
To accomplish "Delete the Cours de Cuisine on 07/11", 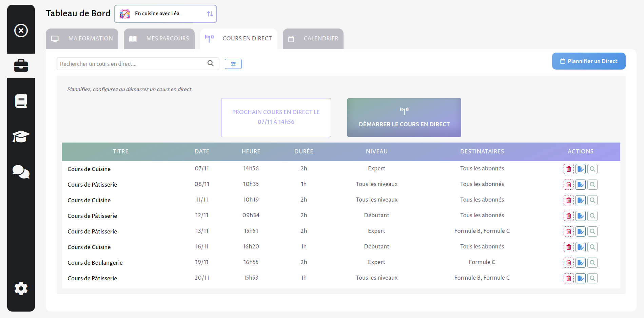I will tap(568, 169).
